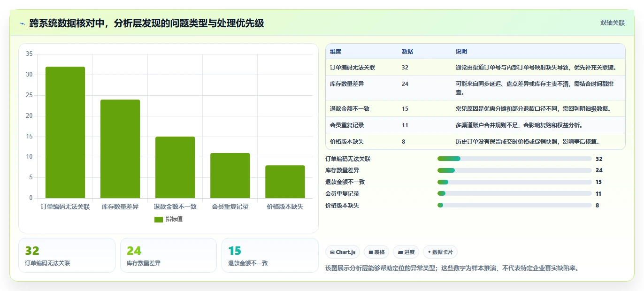Select table cell 会员重复记录
The height and width of the screenshot is (291, 644).
pyautogui.click(x=347, y=125)
